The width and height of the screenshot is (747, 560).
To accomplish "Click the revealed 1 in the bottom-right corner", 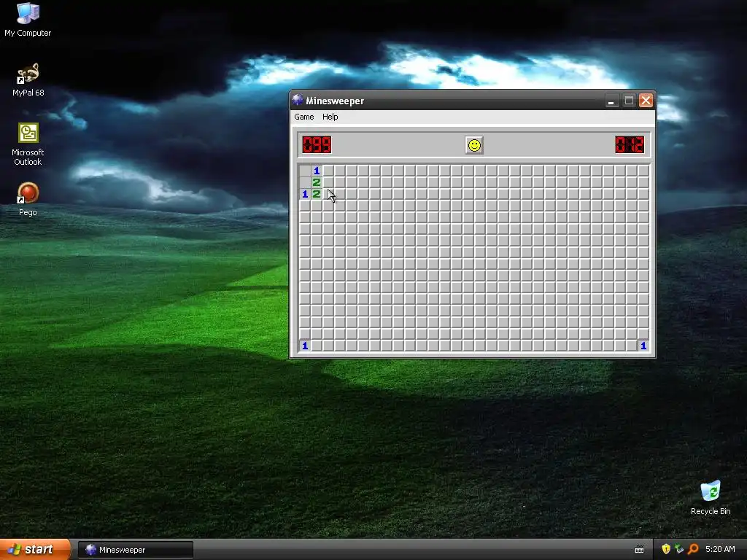I will 643,346.
